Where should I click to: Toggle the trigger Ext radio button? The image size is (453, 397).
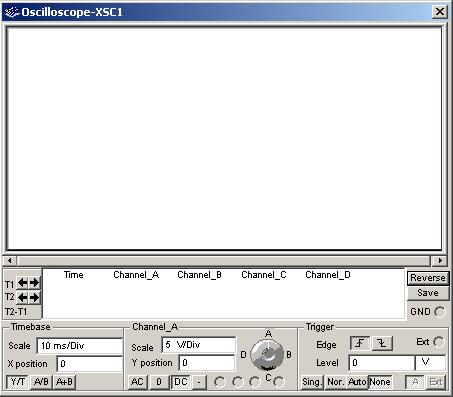tap(439, 342)
